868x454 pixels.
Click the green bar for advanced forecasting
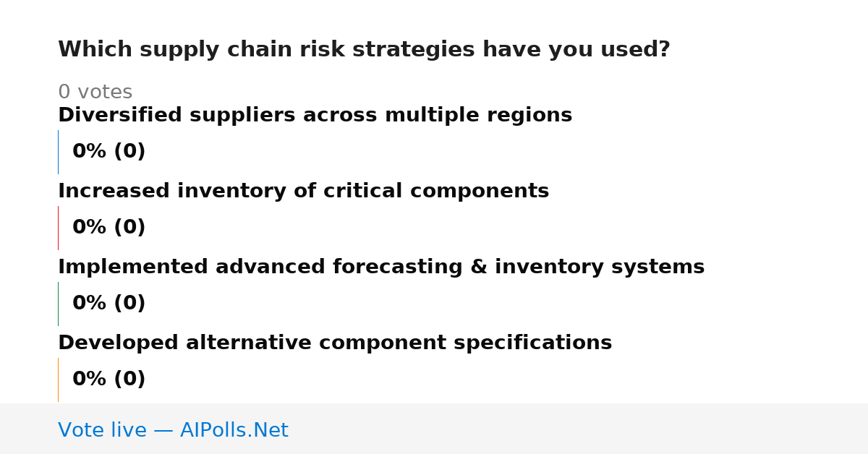(58, 304)
